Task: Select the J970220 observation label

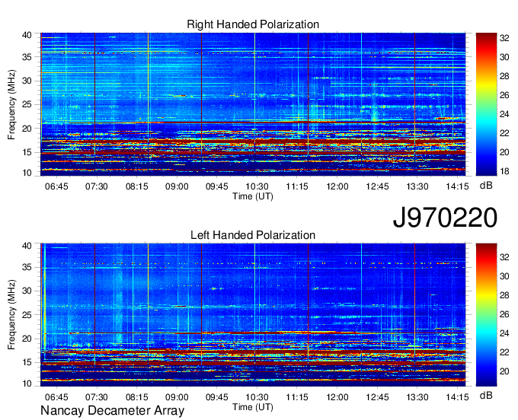Action: coord(445,218)
